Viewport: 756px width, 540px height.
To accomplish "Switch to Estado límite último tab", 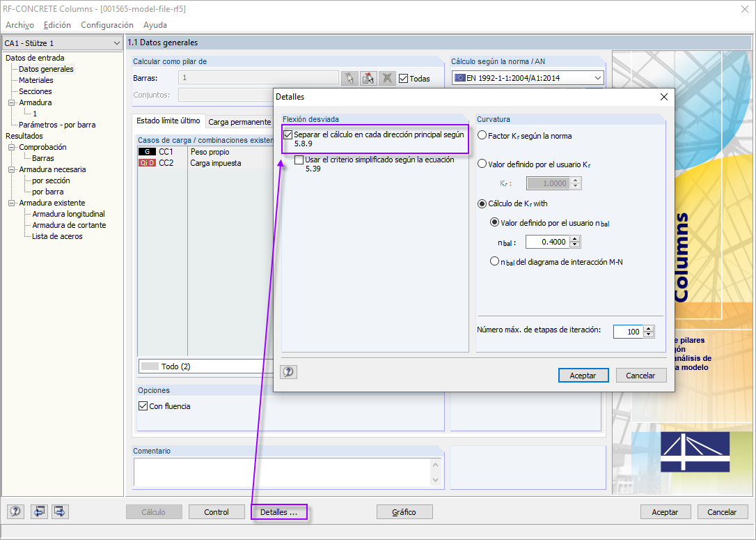I will click(x=168, y=121).
